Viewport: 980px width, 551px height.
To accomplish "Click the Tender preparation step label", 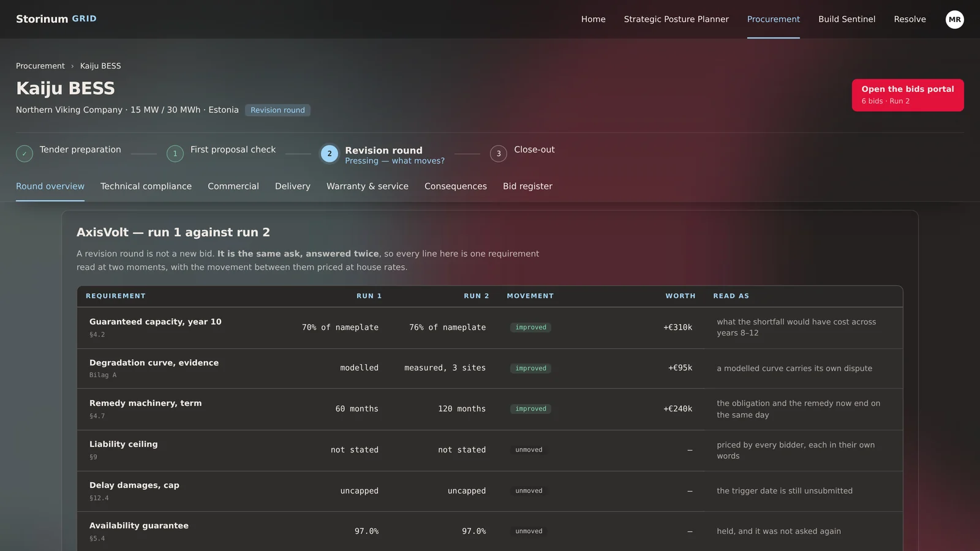I will 80,149.
